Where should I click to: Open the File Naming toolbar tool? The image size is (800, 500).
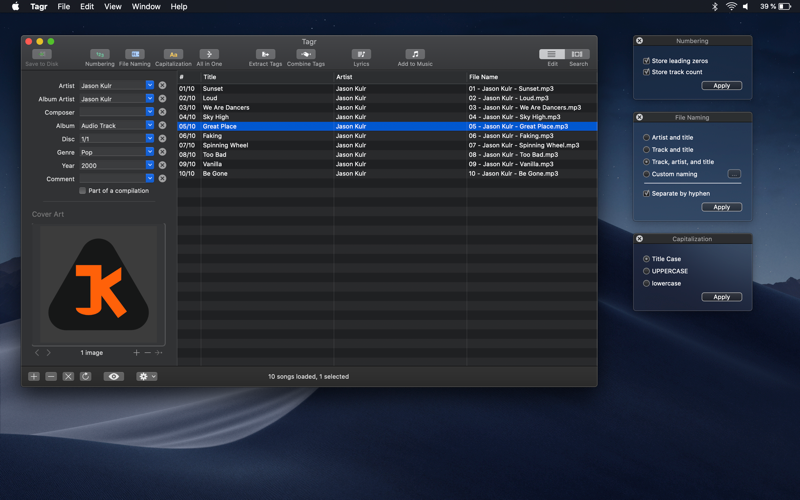point(135,54)
